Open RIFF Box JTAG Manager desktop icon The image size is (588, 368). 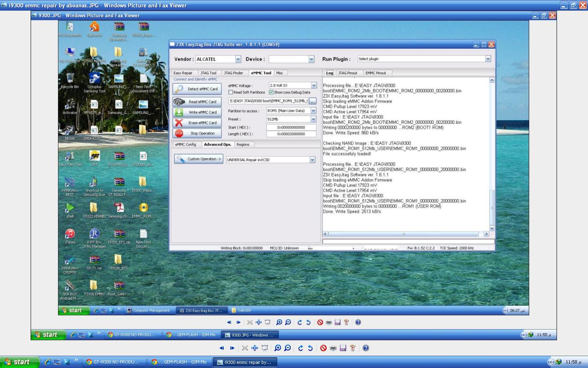click(94, 238)
